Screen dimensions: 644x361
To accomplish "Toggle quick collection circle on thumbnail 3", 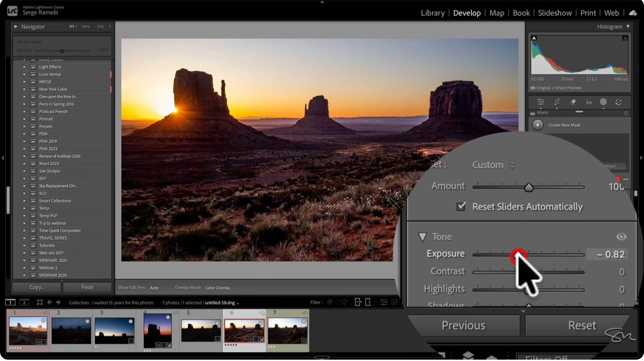I will pyautogui.click(x=130, y=321).
